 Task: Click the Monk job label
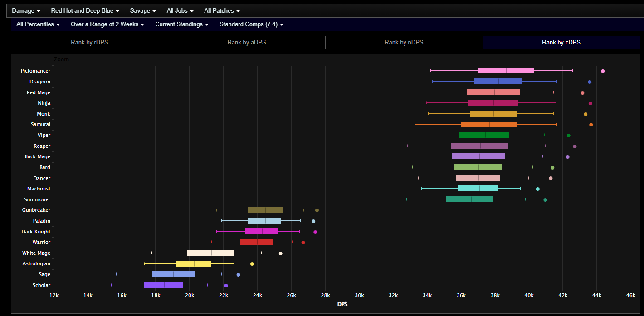click(44, 114)
